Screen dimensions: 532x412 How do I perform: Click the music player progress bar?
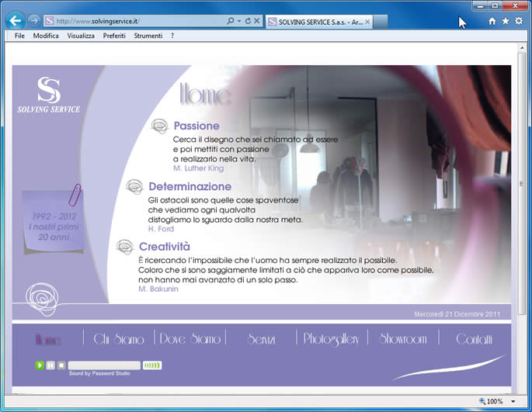(104, 365)
